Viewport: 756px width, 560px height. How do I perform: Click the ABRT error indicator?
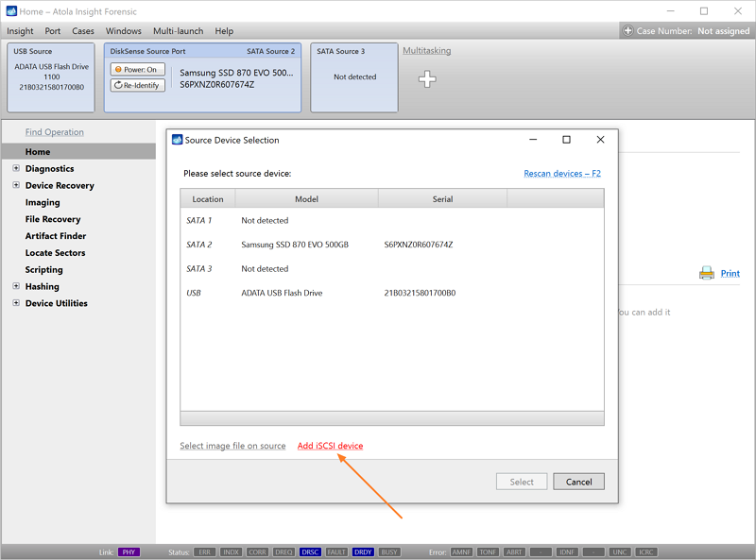514,552
